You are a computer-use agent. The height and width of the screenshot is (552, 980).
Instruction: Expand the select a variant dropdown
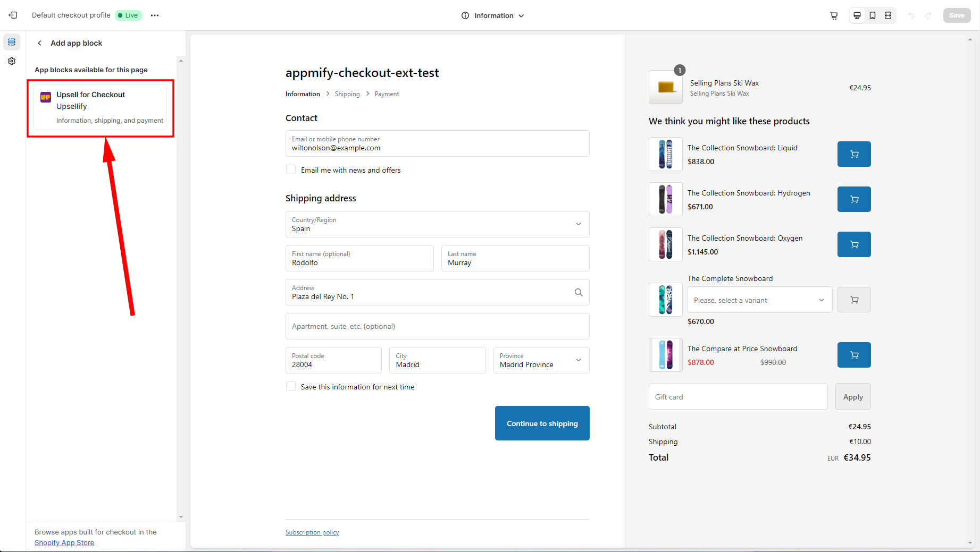(759, 300)
